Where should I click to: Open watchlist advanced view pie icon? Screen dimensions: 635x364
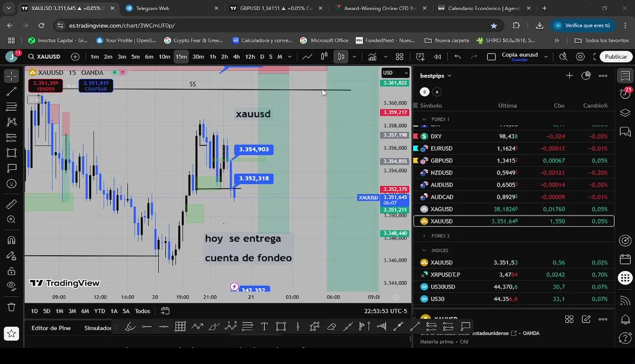tap(586, 76)
